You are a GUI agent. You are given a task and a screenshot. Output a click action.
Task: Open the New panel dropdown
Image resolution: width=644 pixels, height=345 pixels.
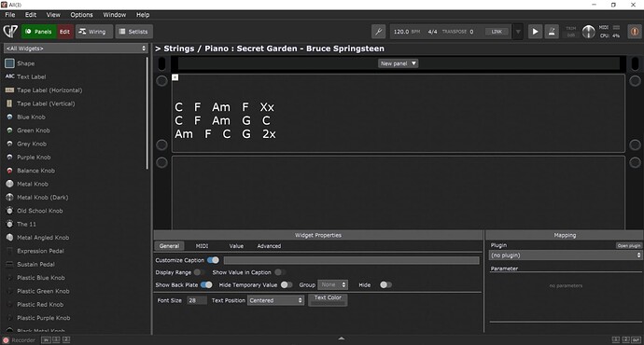pyautogui.click(x=398, y=63)
